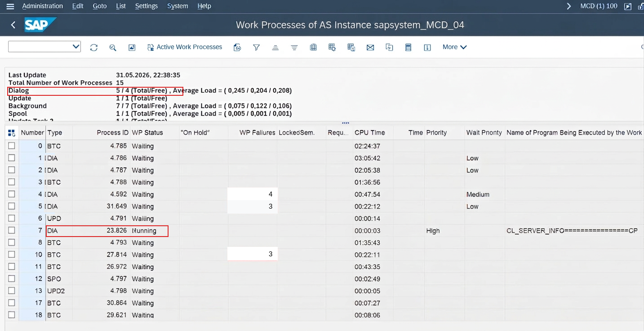The height and width of the screenshot is (331, 644).
Task: Click the WP Failures column header
Action: (x=253, y=133)
